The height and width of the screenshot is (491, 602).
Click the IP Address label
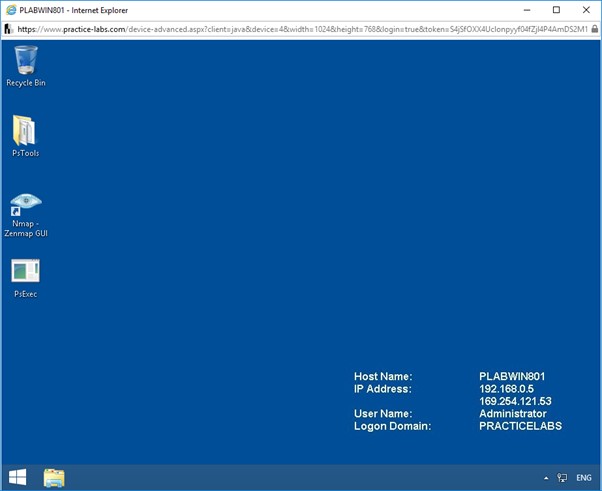coord(382,389)
